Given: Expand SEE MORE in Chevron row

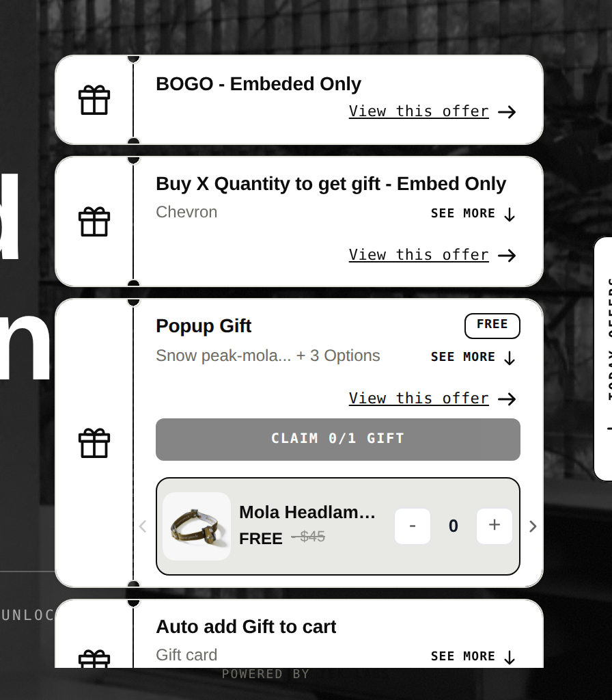Looking at the screenshot, I should 473,214.
